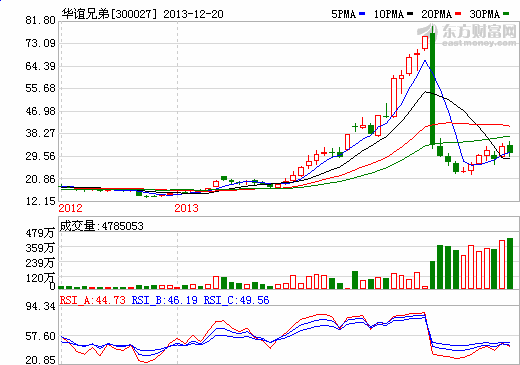Click the 29.56 price axis label
This screenshot has width=520, height=365.
click(40, 156)
